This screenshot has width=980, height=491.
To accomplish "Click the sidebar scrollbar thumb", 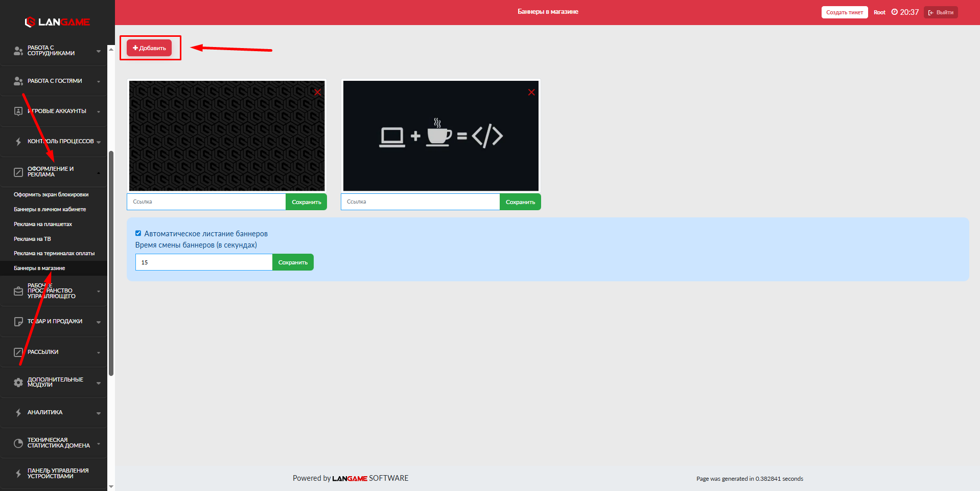I will [111, 263].
